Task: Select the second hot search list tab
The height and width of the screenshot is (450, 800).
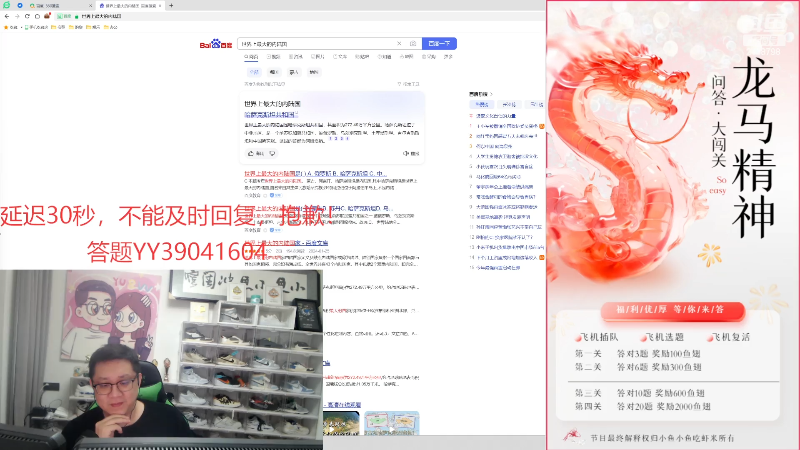Action: pyautogui.click(x=509, y=105)
